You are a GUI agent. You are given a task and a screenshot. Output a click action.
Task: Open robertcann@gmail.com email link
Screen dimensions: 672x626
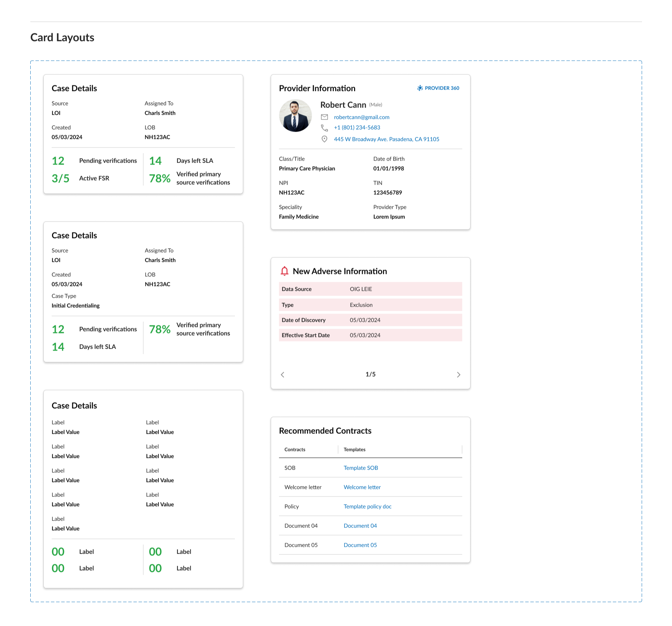coord(362,117)
